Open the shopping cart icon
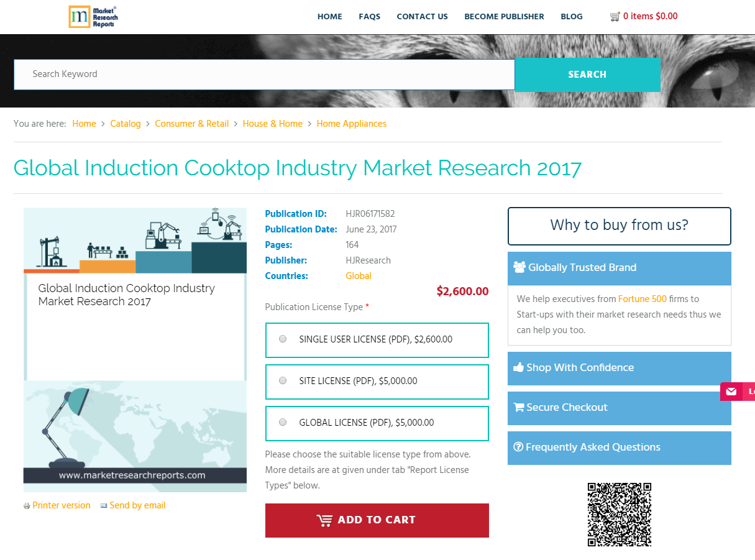This screenshot has width=755, height=560. tap(615, 17)
